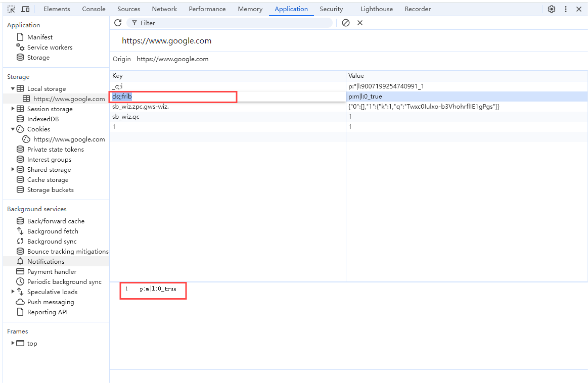Select Speculative loads item
The width and height of the screenshot is (588, 383).
click(52, 292)
